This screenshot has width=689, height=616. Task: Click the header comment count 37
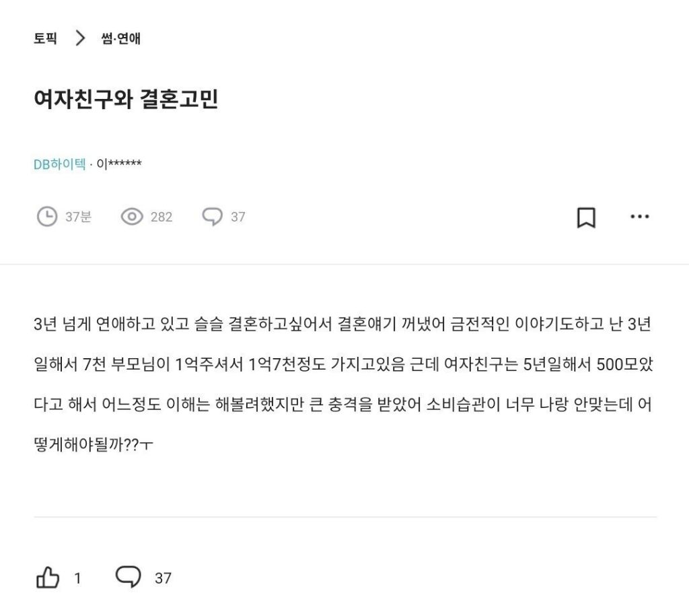238,217
